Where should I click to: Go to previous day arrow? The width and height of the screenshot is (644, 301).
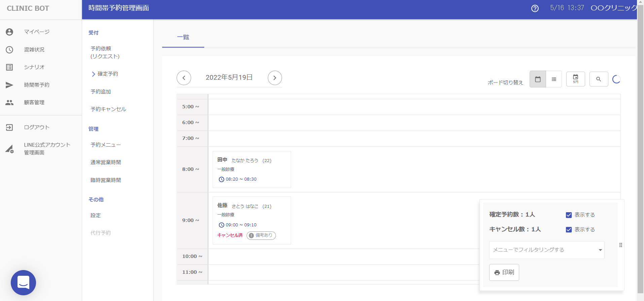(184, 78)
